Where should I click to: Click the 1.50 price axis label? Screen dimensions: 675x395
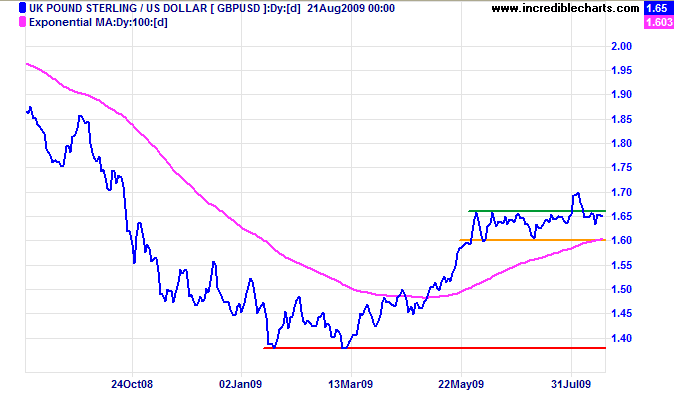(621, 290)
